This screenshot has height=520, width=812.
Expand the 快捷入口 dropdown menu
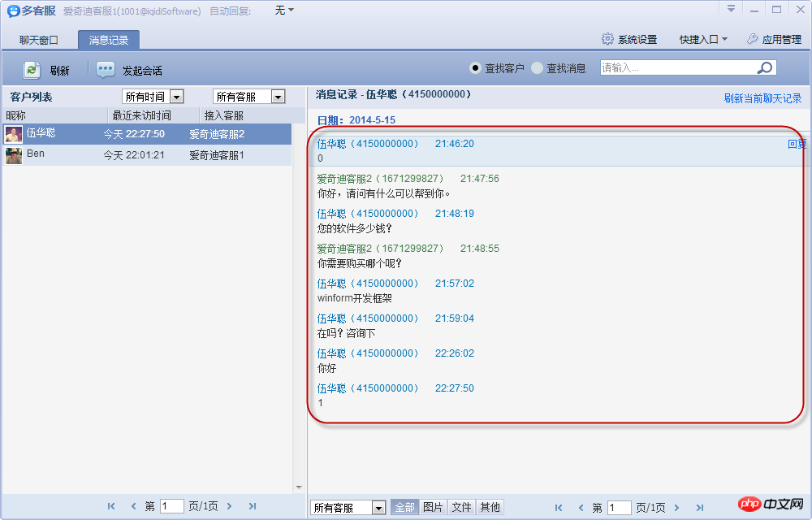click(703, 39)
